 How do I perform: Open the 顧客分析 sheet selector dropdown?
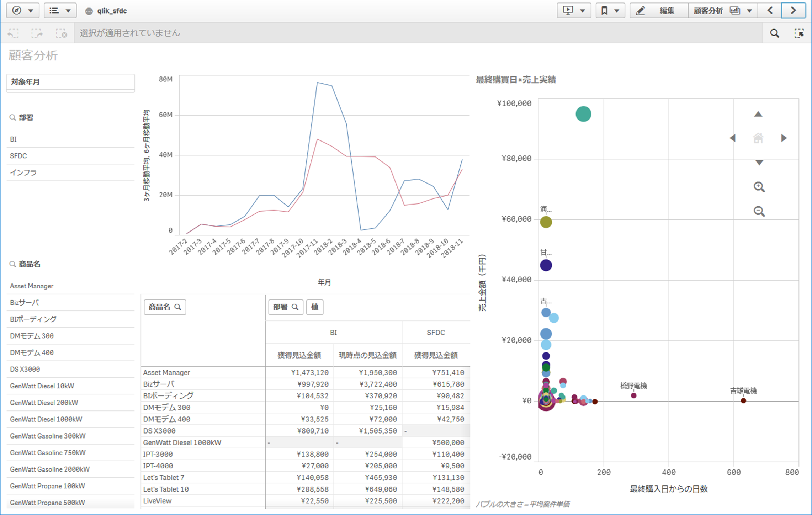point(723,11)
